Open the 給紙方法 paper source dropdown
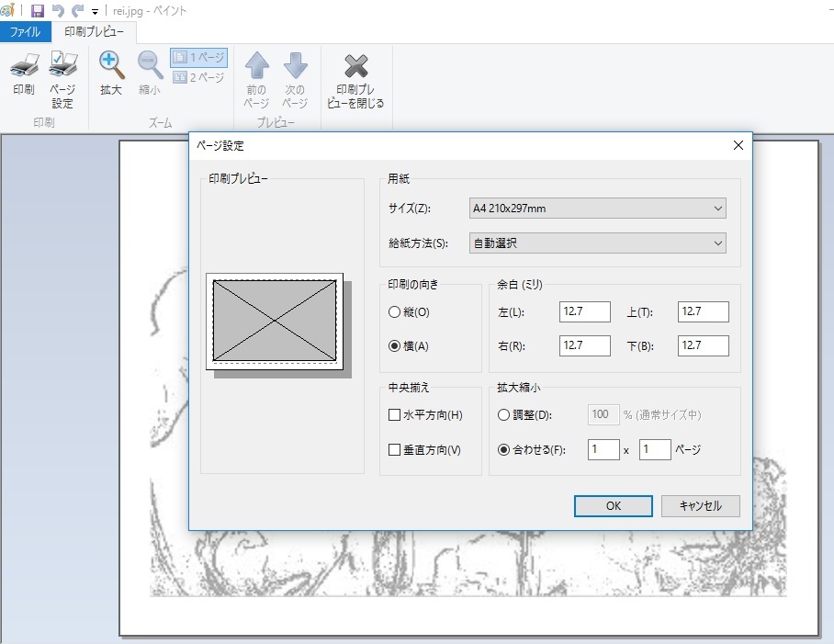834x644 pixels. tap(597, 243)
